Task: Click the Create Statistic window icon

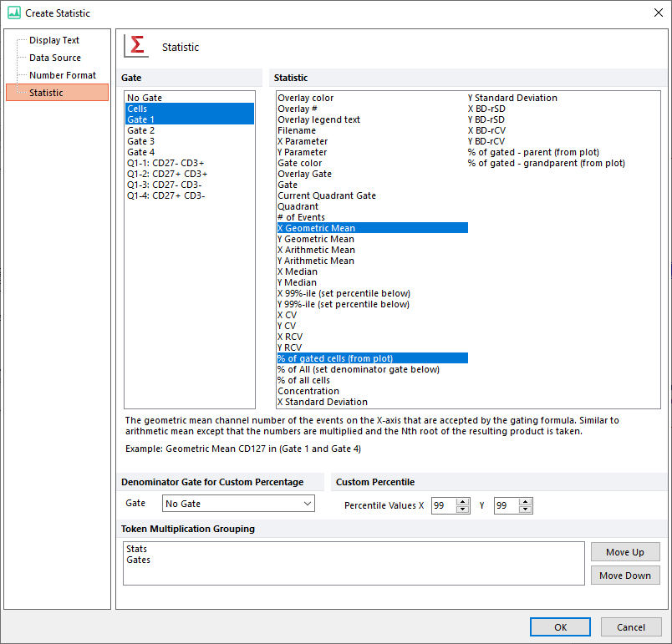Action: coord(14,13)
